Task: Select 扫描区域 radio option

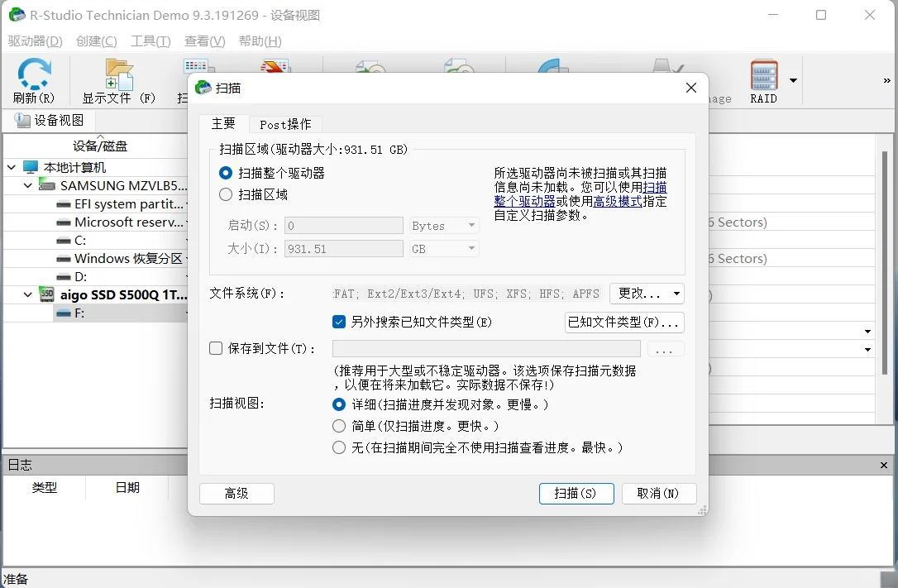Action: click(x=226, y=194)
